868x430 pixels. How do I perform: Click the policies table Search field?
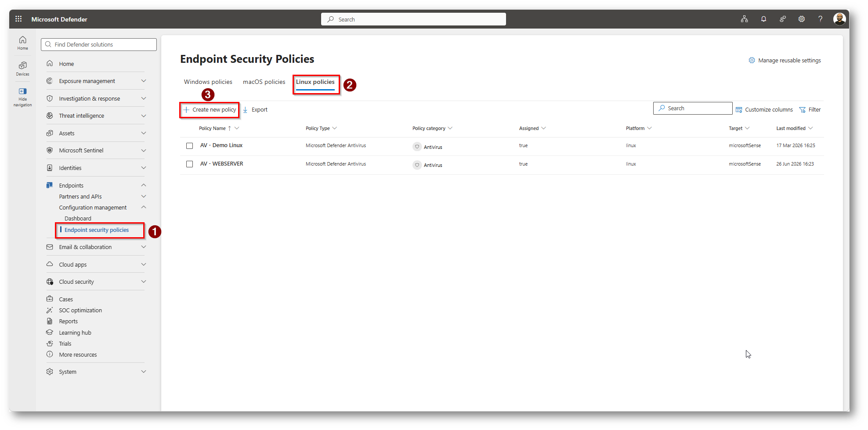693,108
